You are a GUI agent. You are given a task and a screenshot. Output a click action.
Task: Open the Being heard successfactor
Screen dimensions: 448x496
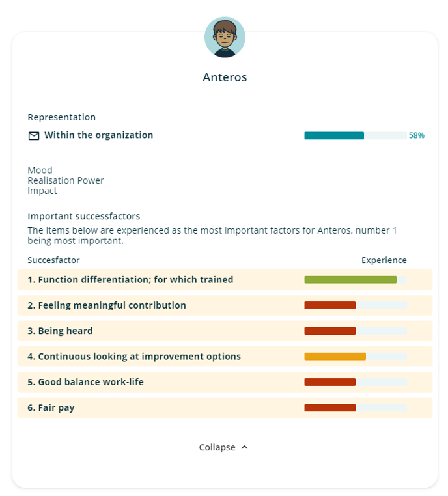coord(225,331)
